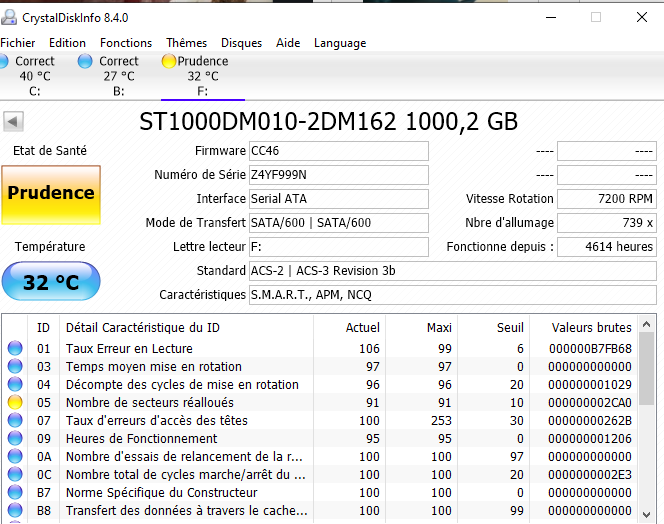Click the yellow status orb for attribute 05

[15, 403]
